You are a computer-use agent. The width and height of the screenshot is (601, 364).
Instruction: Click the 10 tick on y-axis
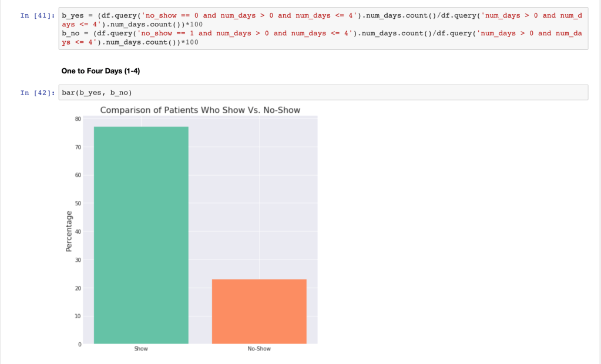pyautogui.click(x=78, y=316)
